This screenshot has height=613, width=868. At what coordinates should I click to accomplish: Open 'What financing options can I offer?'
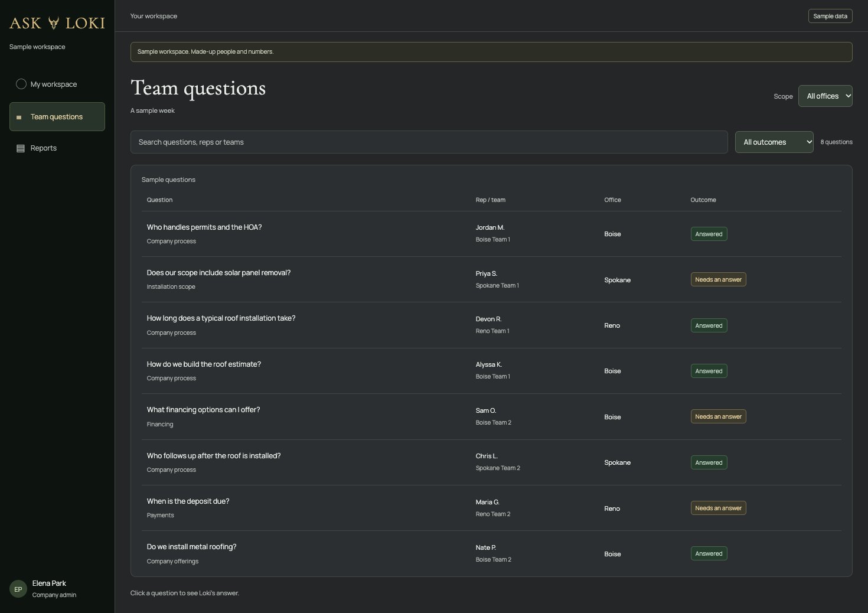point(203,410)
